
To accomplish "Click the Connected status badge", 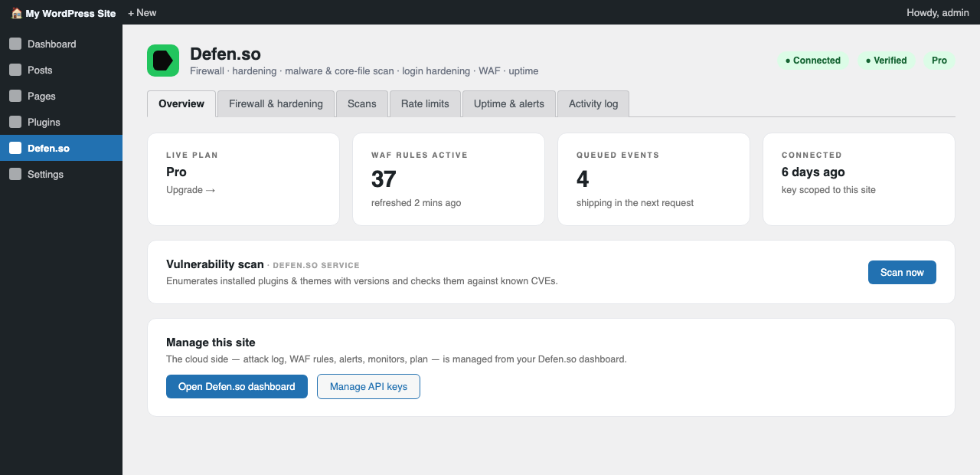I will [x=813, y=61].
